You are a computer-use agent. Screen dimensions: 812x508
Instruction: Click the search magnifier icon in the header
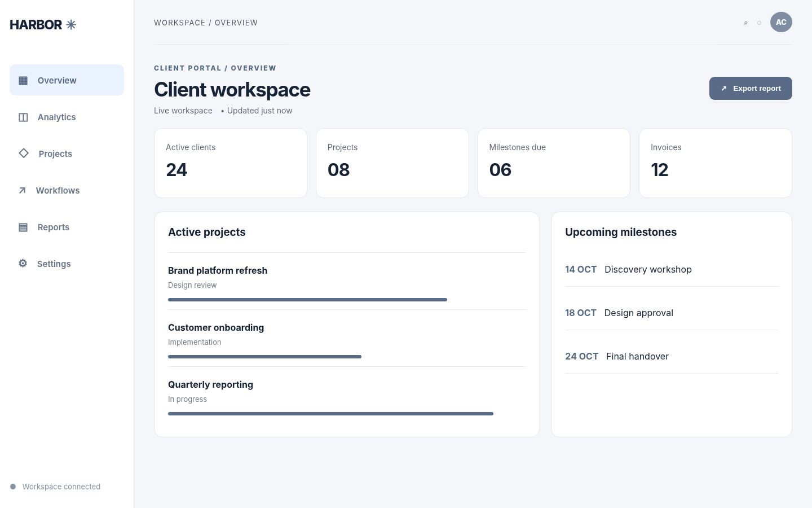tap(745, 23)
